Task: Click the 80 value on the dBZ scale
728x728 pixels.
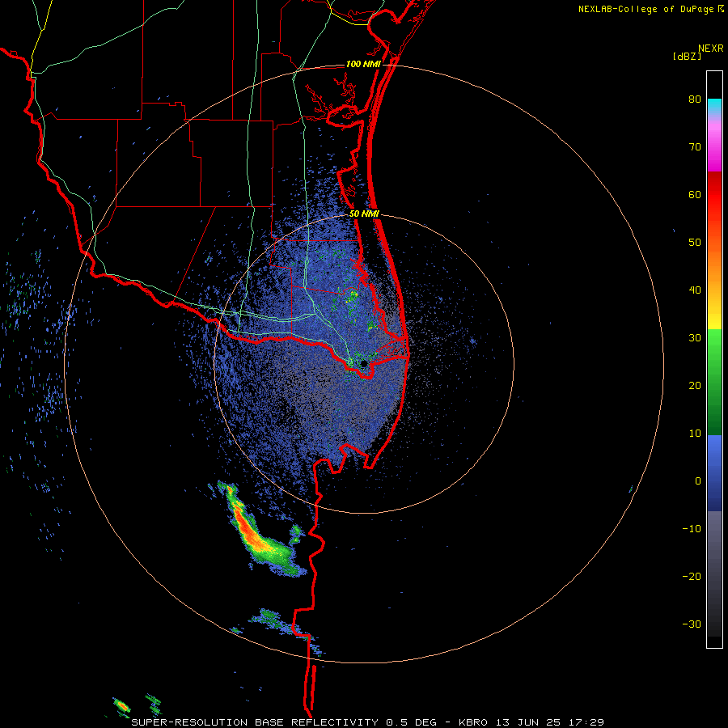Action: tap(695, 99)
